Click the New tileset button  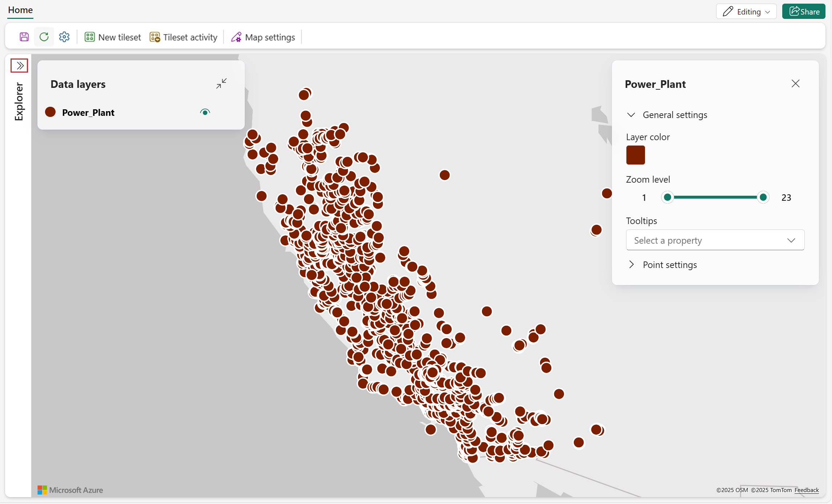click(113, 37)
